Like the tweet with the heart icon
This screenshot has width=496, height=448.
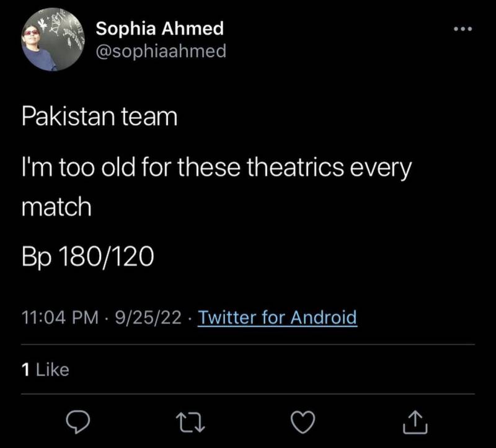click(x=302, y=422)
